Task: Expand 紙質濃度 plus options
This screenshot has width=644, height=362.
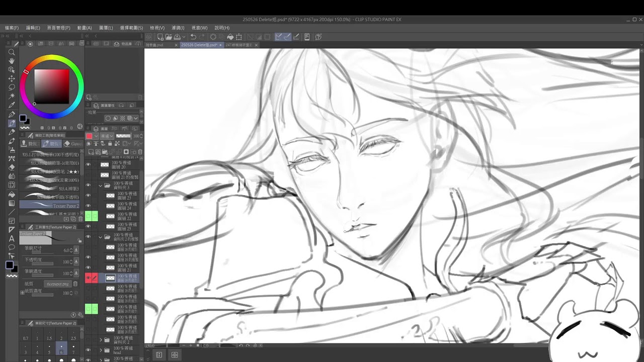Action: [x=22, y=293]
